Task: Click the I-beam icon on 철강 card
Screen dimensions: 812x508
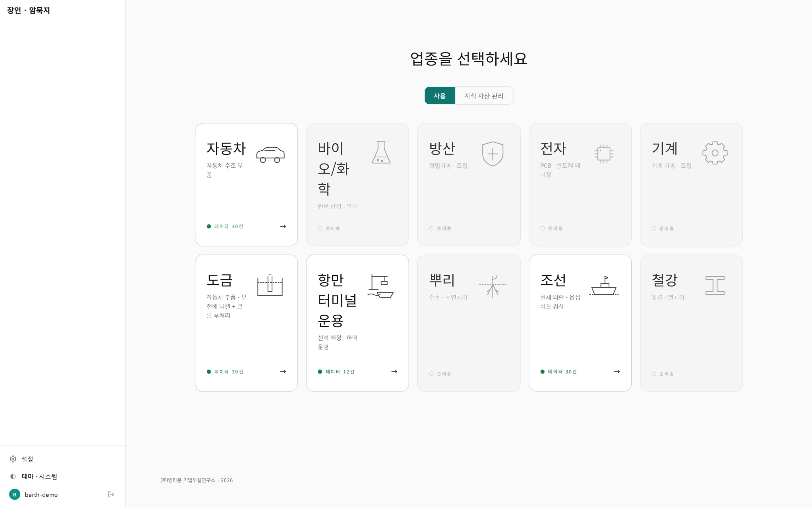Action: (x=715, y=285)
